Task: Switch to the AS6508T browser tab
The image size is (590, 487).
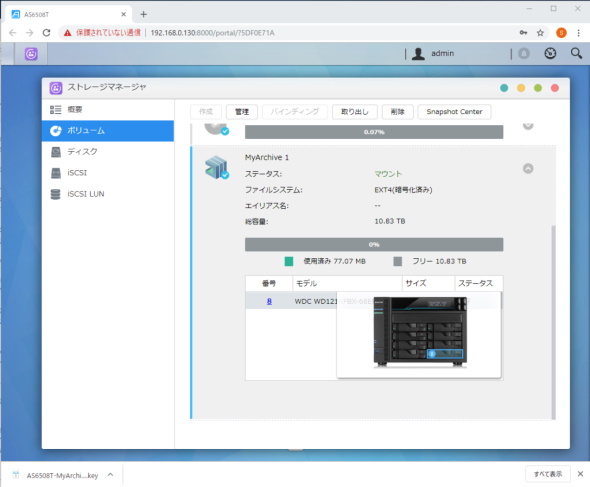Action: tap(68, 14)
